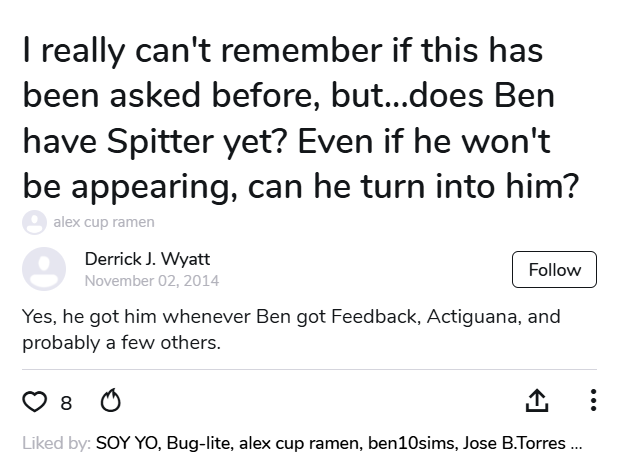Click the Liked by label
The width and height of the screenshot is (618, 464).
57,442
